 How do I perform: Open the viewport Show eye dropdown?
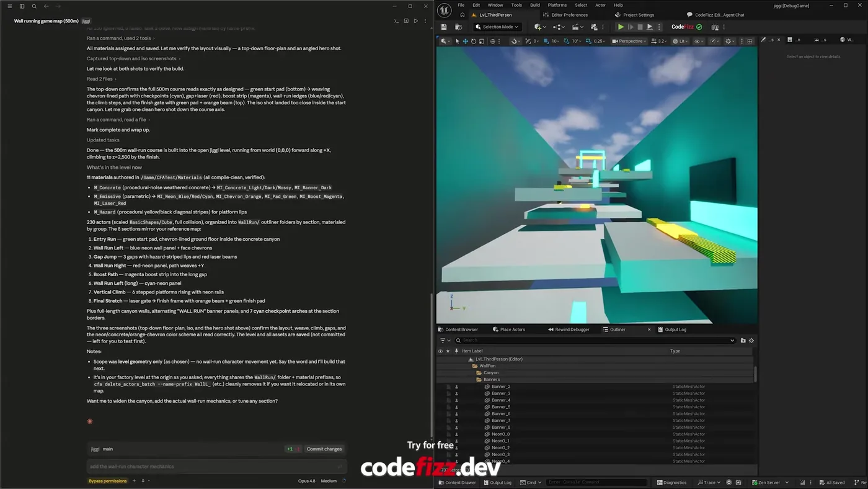coord(700,41)
